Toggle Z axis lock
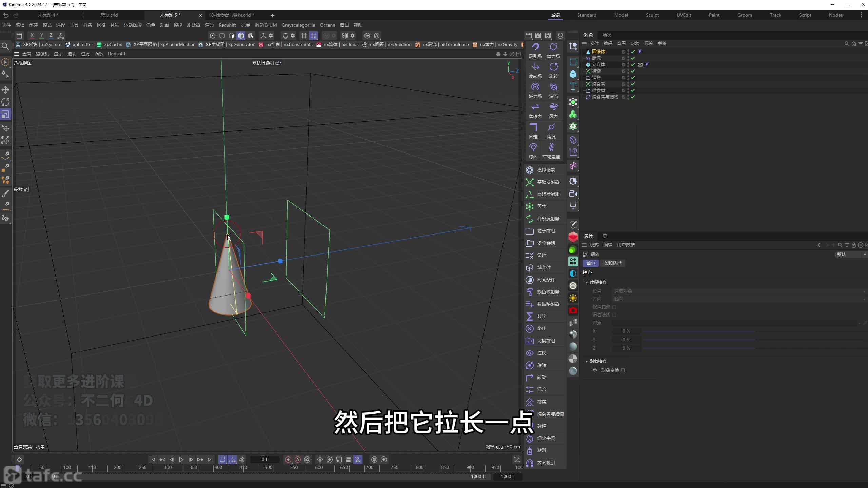The height and width of the screenshot is (488, 868). (51, 35)
